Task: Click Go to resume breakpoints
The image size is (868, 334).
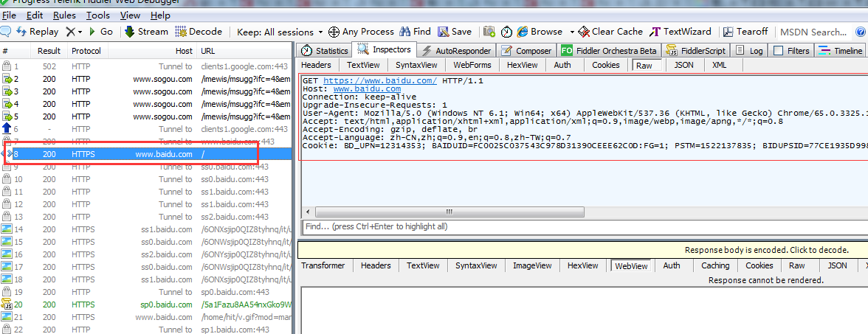Action: point(100,32)
